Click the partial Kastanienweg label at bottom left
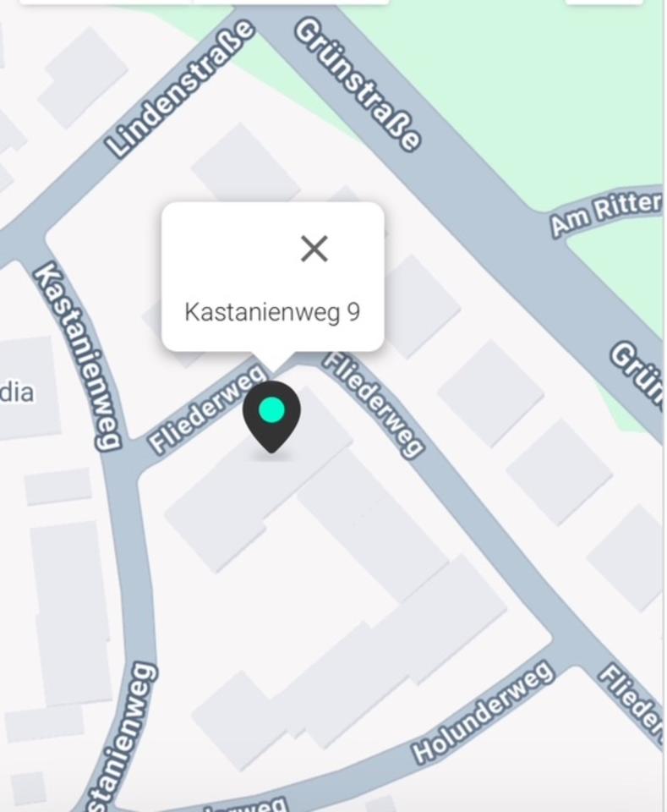The image size is (667, 812). [x=121, y=736]
